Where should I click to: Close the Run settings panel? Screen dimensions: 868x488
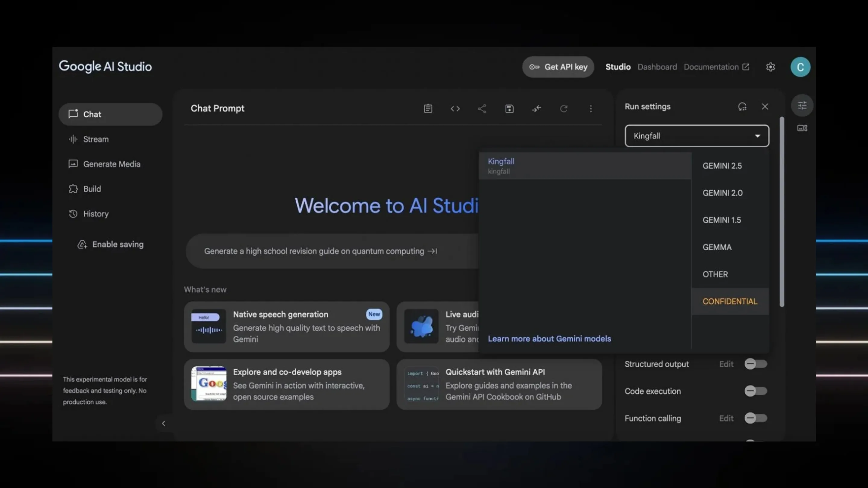765,106
